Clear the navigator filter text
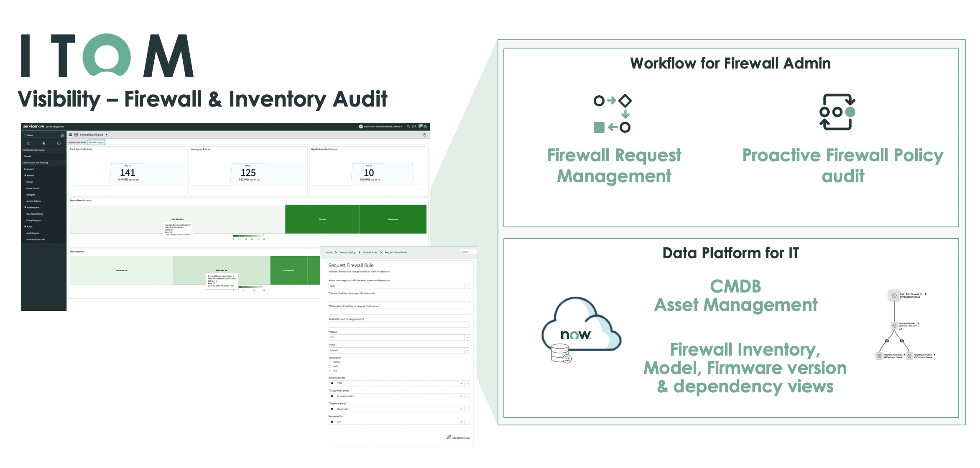This screenshot has width=980, height=468. (62, 135)
